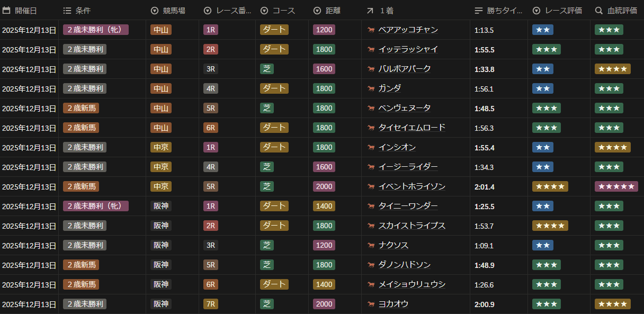Click the horse icon beside ベアアッコチャン
Viewport: 644px width, 314px height.
pos(371,30)
